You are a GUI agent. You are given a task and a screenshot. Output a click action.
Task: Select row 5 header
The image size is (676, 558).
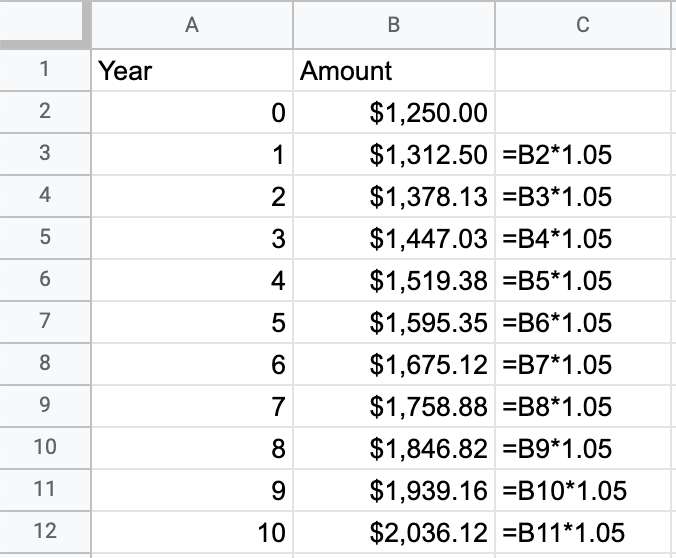tap(45, 238)
